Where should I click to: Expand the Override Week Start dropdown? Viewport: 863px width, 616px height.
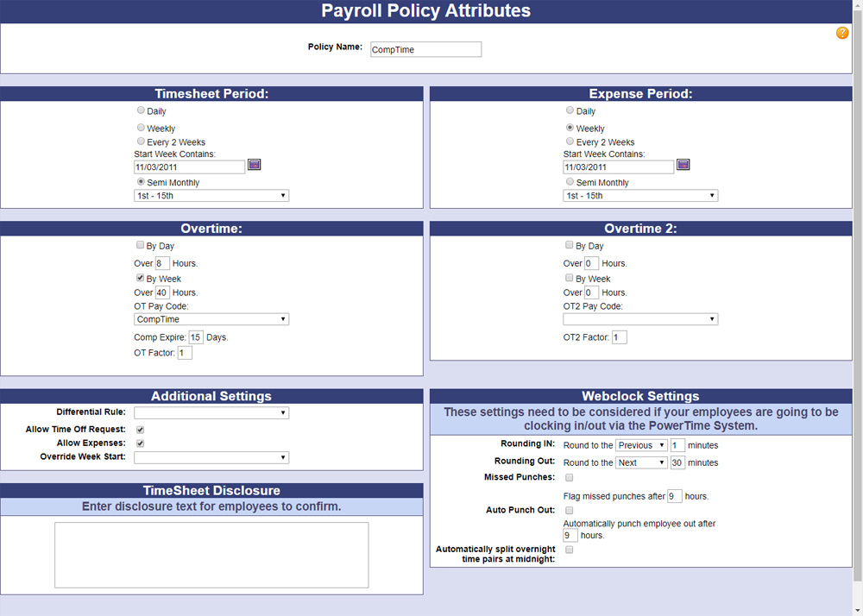[211, 457]
